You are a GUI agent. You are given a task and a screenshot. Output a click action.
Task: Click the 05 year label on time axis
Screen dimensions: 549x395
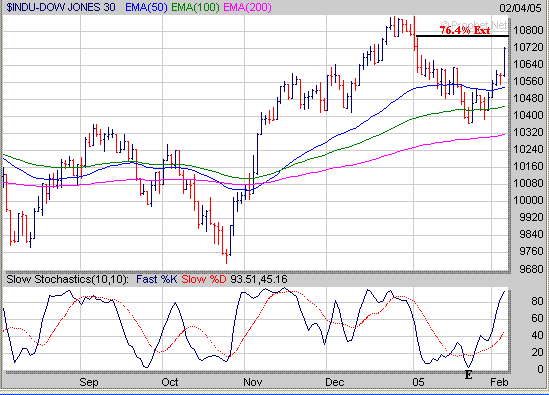click(x=418, y=382)
